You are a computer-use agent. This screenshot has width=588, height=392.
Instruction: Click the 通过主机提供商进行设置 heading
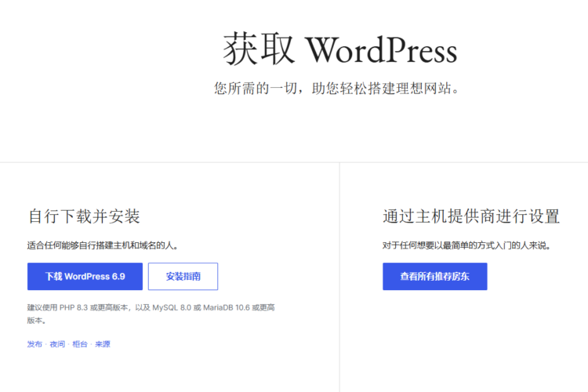point(471,216)
